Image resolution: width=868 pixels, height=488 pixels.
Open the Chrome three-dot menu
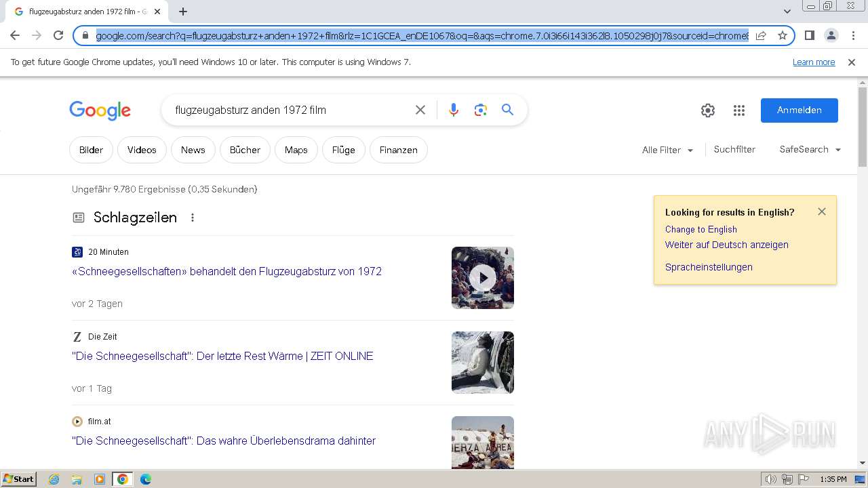(853, 35)
